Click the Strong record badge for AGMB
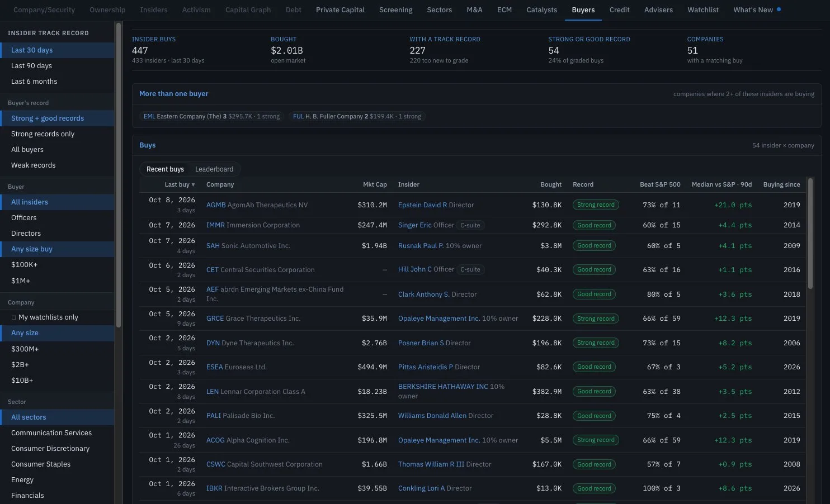Screen dimensions: 830x504 click(x=596, y=205)
